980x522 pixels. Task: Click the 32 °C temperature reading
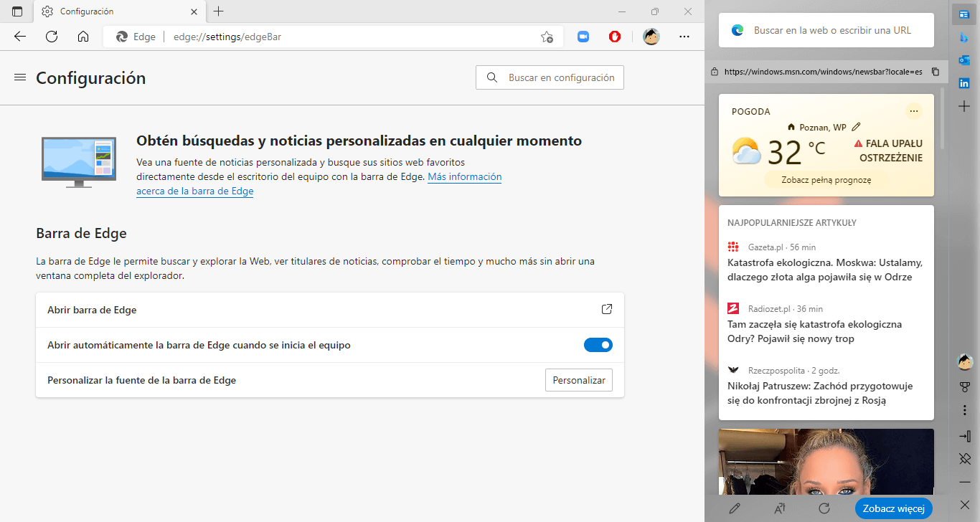pos(796,151)
